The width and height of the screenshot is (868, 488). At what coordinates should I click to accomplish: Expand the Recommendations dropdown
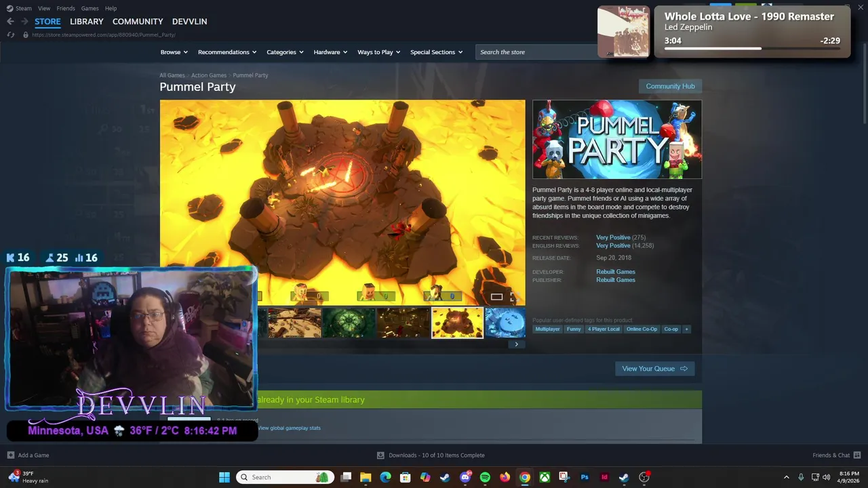227,52
